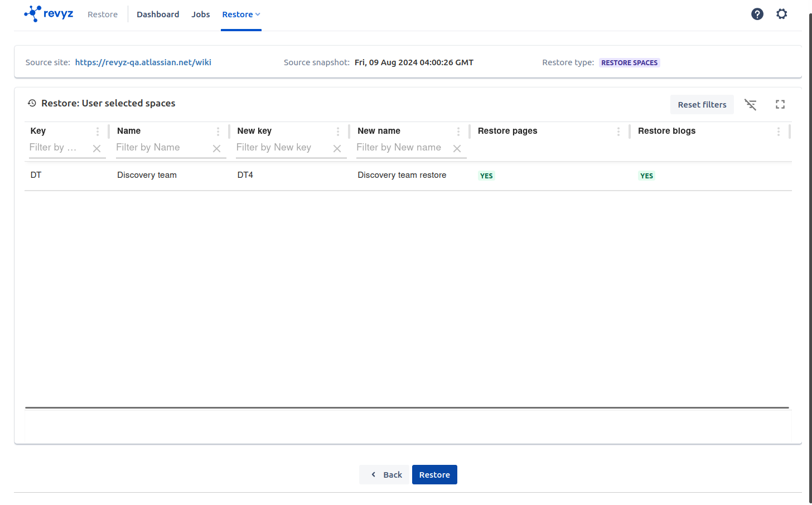This screenshot has height=505, width=812.
Task: Open the help question mark icon
Action: pos(757,14)
